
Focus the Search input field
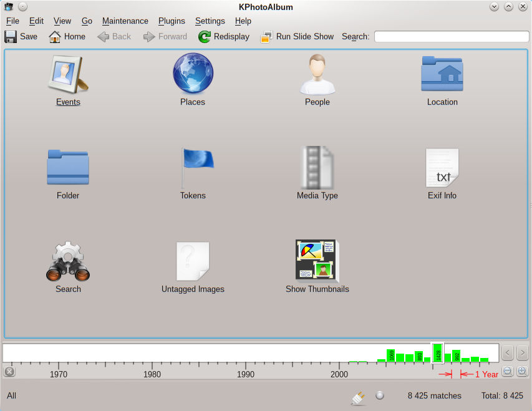[x=452, y=37]
